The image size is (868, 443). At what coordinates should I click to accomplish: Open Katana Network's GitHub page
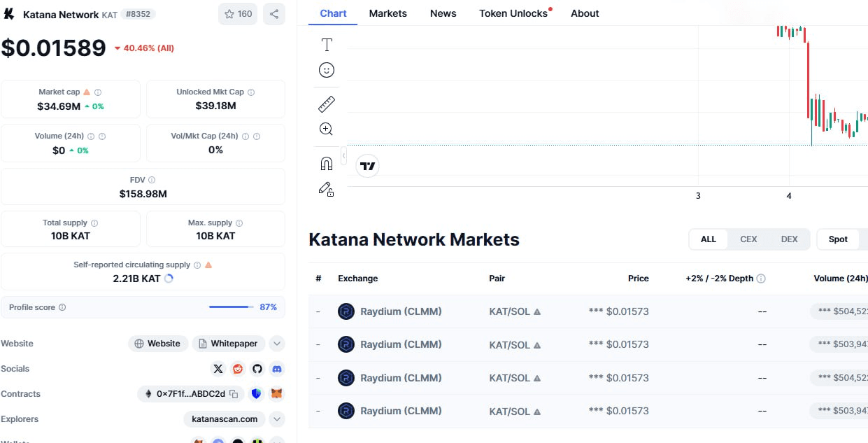257,369
